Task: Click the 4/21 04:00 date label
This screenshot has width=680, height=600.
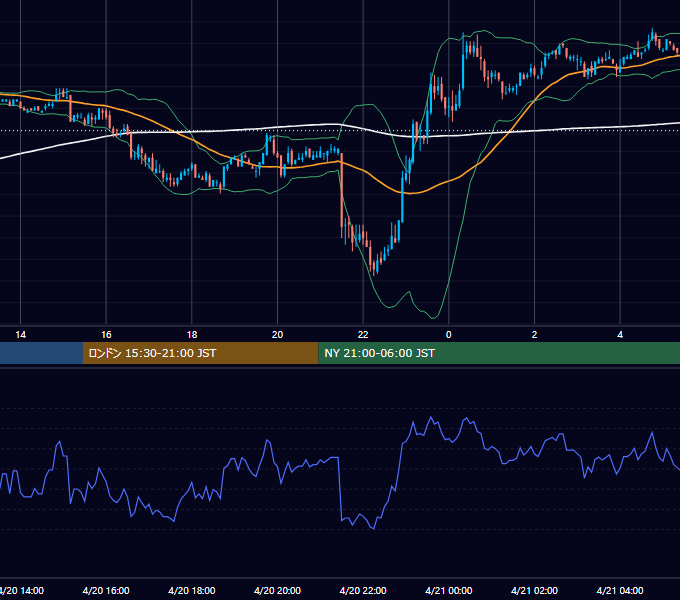Action: (x=620, y=590)
